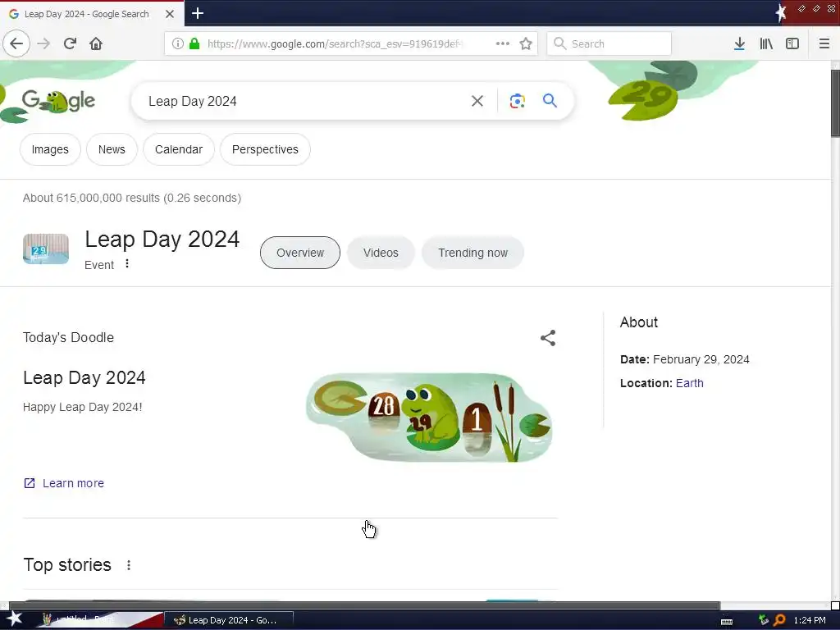The height and width of the screenshot is (630, 840).
Task: Switch to the Overview tab
Action: coord(300,253)
